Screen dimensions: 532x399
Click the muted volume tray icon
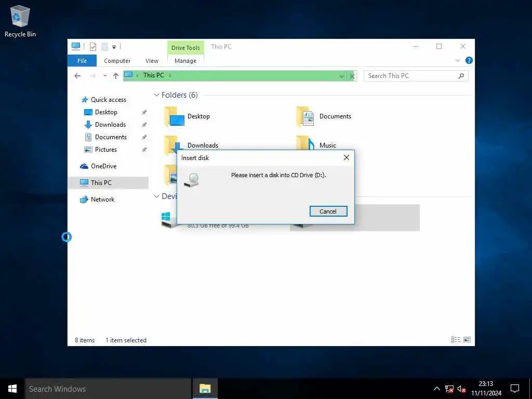[x=461, y=389]
